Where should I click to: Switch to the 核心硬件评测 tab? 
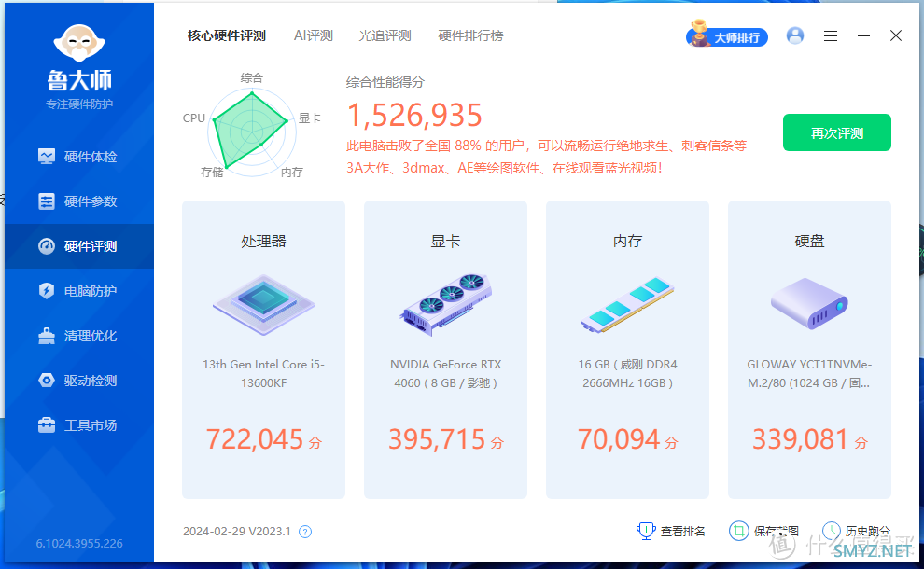227,36
